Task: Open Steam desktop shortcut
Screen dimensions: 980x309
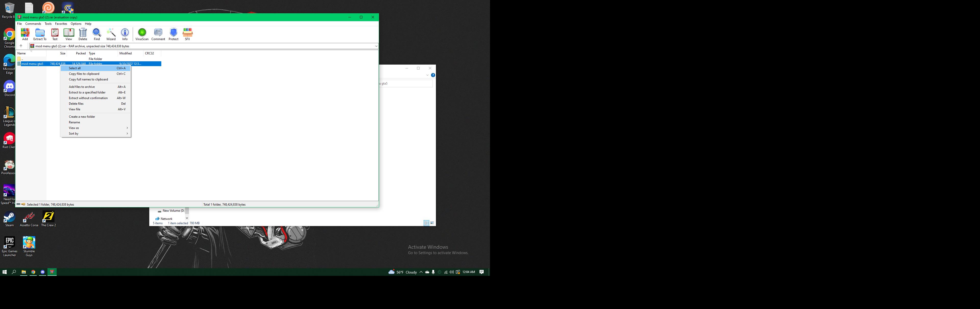Action: [x=9, y=218]
